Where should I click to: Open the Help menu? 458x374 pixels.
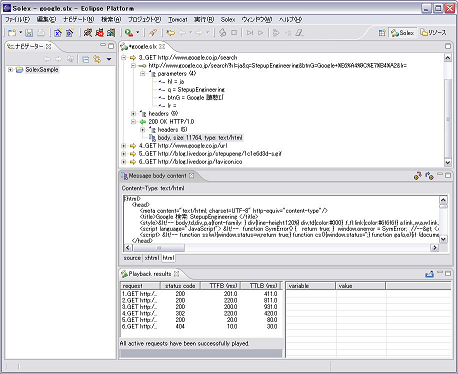point(290,20)
